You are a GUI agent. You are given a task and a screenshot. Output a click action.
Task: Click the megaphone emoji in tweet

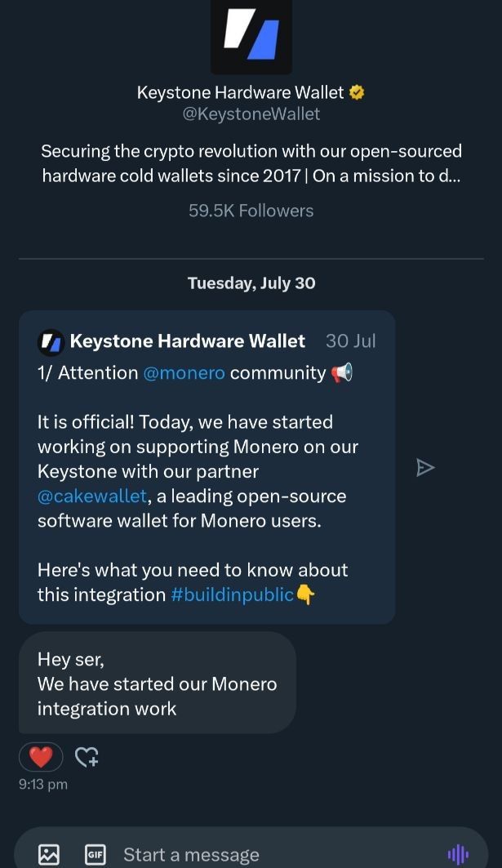[341, 373]
